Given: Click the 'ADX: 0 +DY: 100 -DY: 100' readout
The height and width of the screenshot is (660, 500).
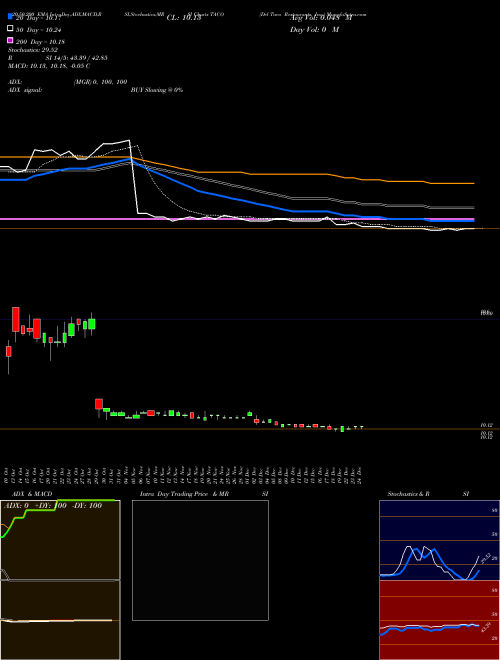Looking at the screenshot, I should coord(53,506).
